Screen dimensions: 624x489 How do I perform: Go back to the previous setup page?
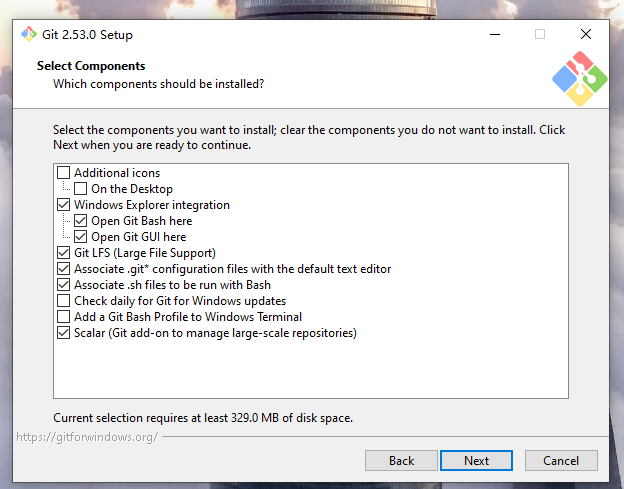pyautogui.click(x=402, y=461)
